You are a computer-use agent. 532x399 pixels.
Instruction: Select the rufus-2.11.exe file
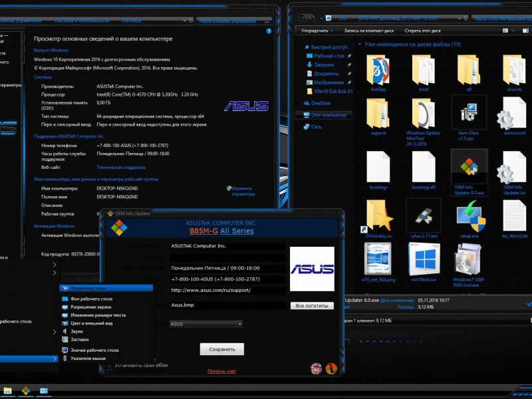tap(424, 219)
